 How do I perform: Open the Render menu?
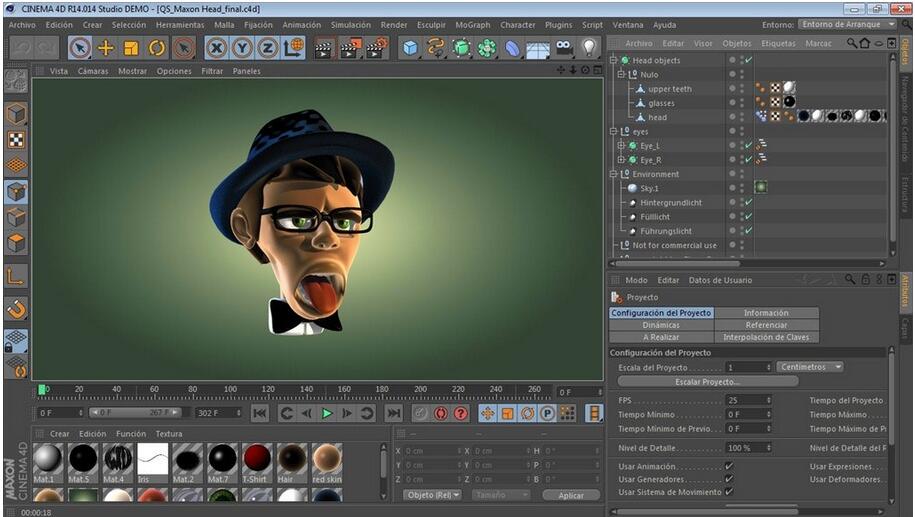pyautogui.click(x=394, y=25)
